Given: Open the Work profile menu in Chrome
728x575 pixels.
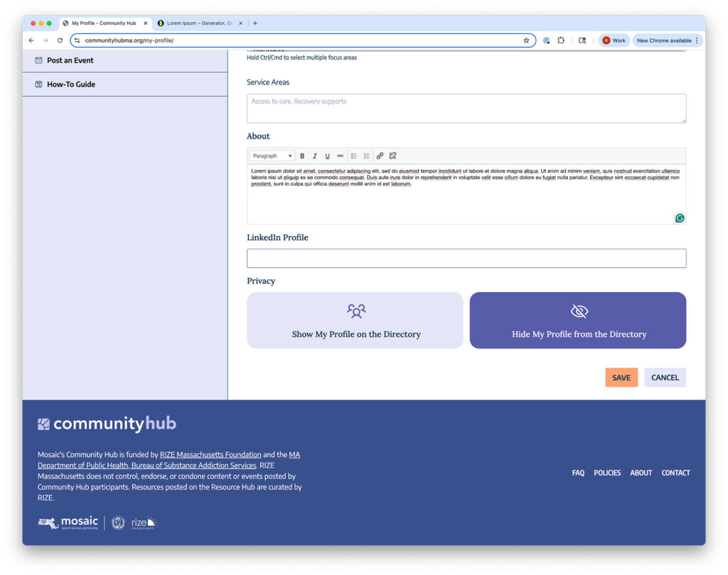Looking at the screenshot, I should point(614,41).
